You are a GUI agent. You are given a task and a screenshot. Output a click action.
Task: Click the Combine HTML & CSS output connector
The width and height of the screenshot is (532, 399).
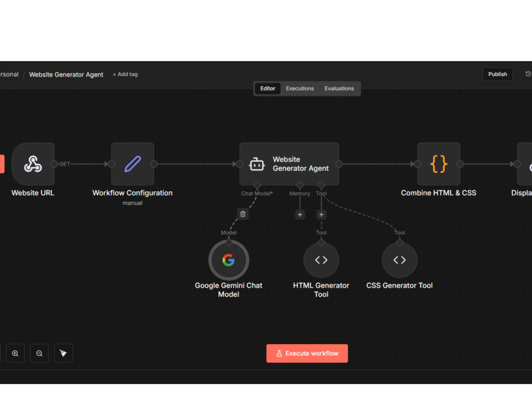pos(460,164)
